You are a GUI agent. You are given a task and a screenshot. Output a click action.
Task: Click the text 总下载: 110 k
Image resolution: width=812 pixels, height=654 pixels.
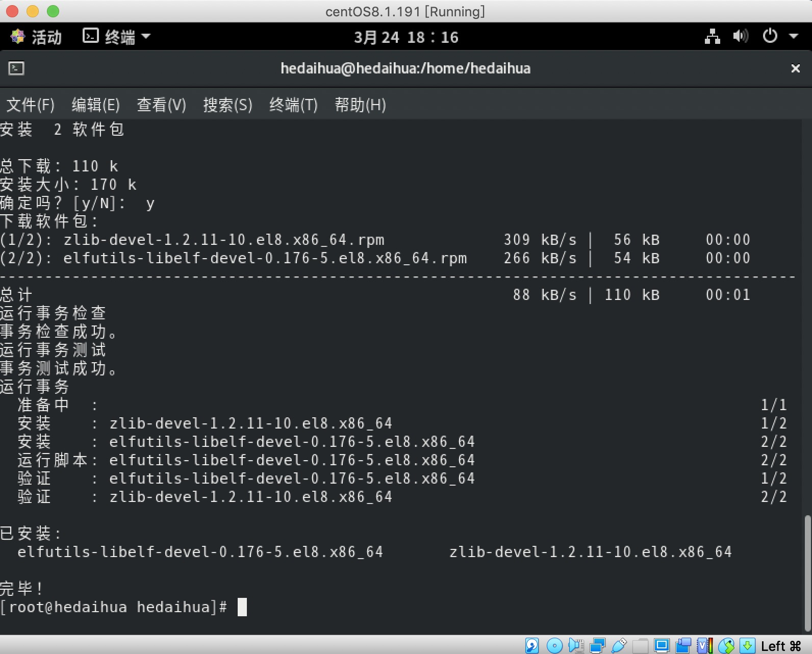tap(59, 166)
